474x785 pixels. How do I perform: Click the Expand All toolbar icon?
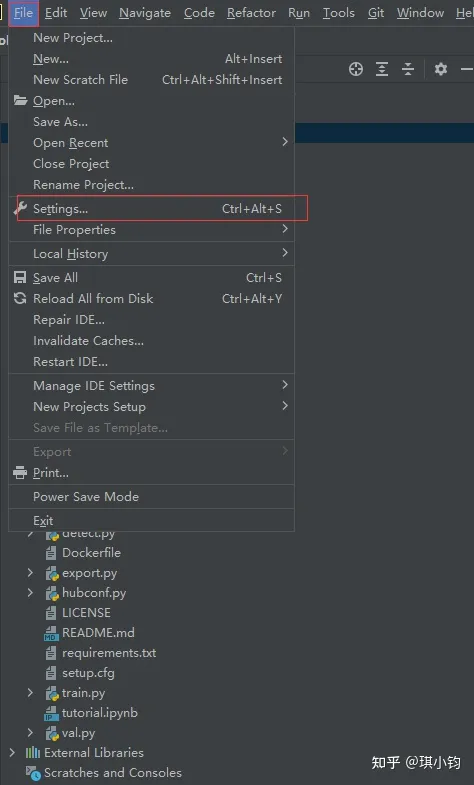(x=382, y=69)
